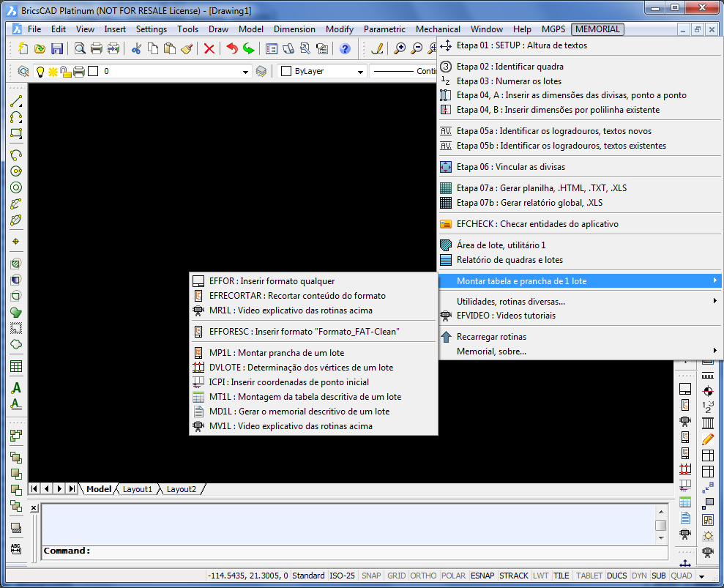Screen dimensions: 724x588
Task: Select the Table tool in the left toolbar
Action: [16, 366]
